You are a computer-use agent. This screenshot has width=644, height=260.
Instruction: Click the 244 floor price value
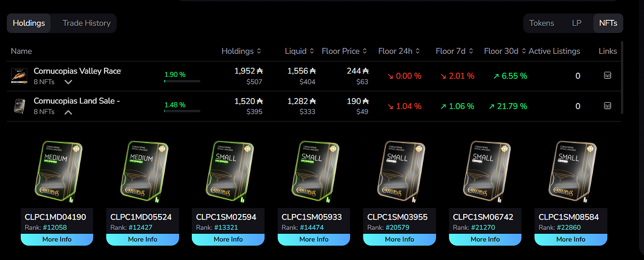coord(358,71)
